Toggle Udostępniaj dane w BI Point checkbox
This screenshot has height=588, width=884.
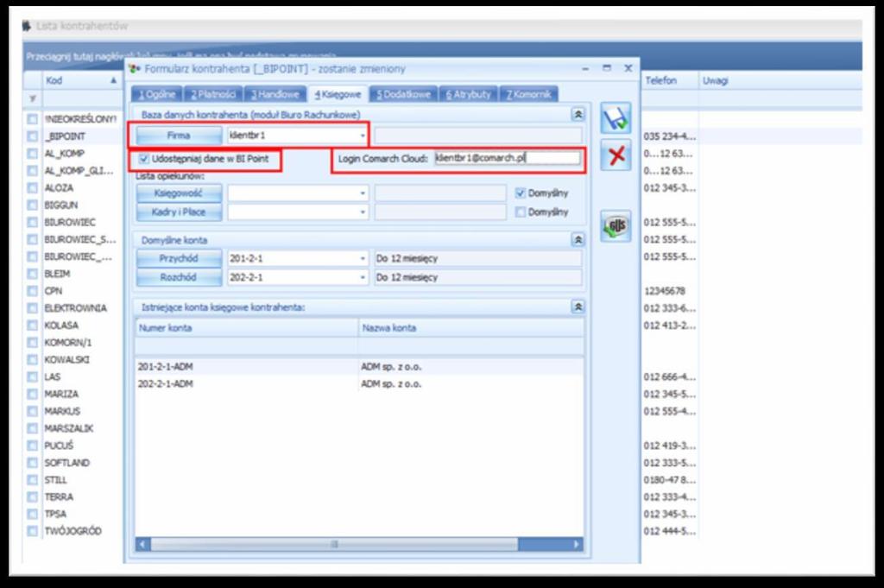[144, 159]
